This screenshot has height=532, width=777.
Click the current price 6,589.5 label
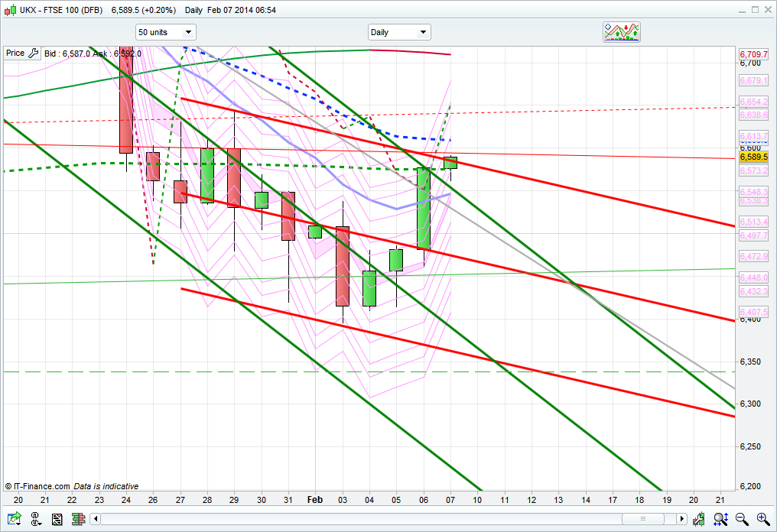[753, 157]
